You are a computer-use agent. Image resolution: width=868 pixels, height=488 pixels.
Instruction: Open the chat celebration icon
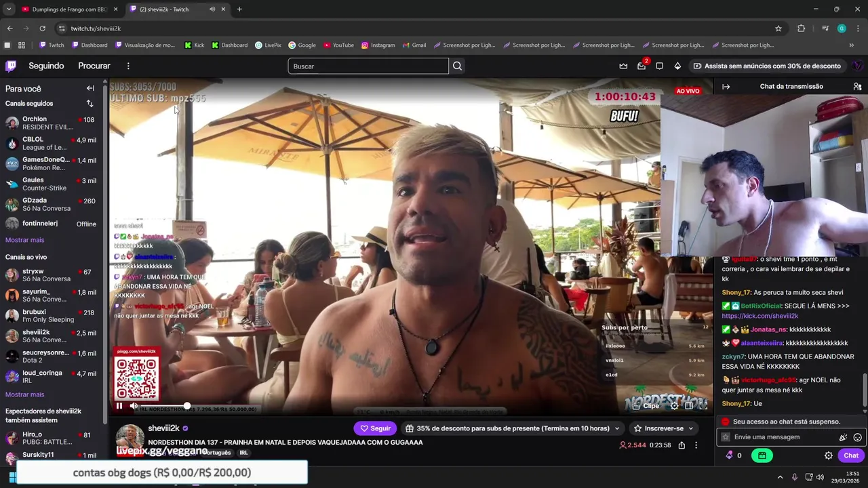pyautogui.click(x=843, y=437)
